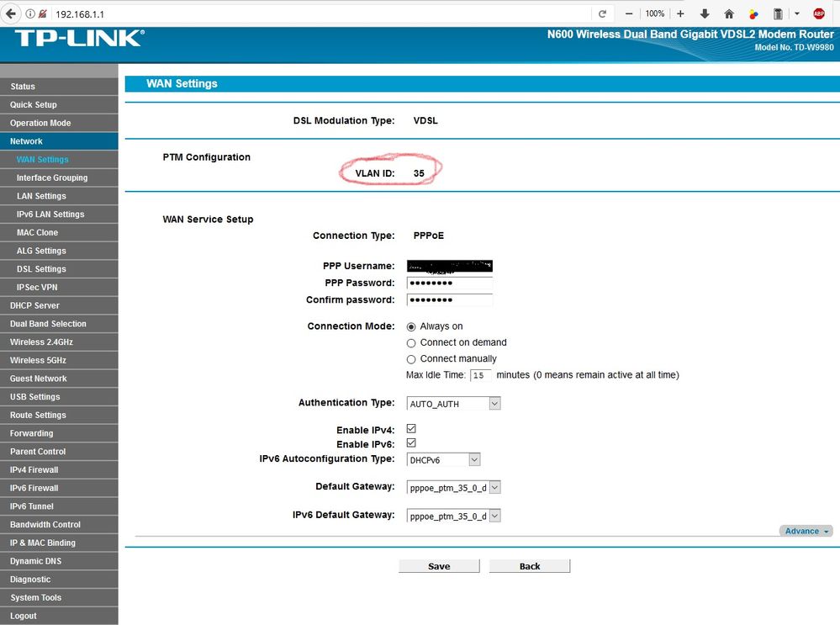
Task: Click the Max Idle Time field
Action: [x=481, y=375]
